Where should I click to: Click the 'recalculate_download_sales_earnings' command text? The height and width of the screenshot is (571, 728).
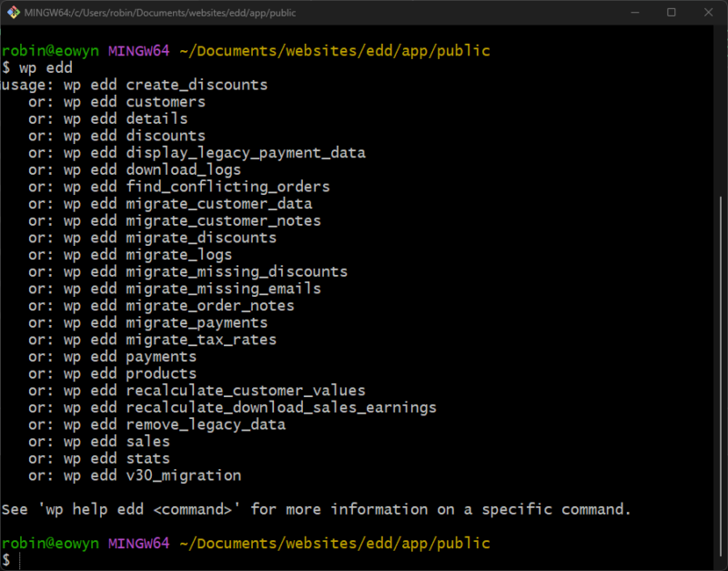tap(281, 408)
